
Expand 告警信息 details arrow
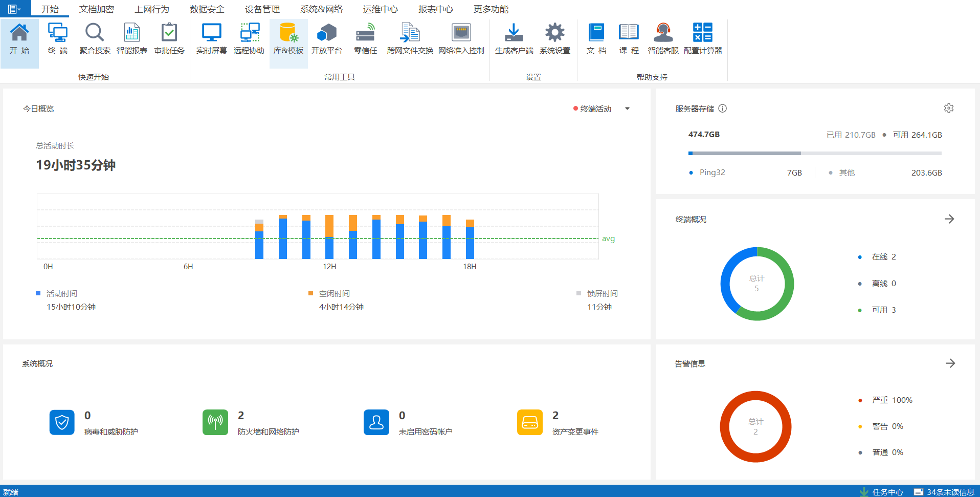(x=950, y=363)
